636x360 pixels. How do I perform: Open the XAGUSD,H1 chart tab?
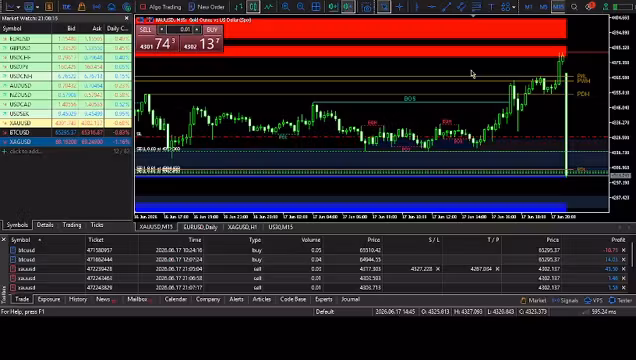(242, 227)
